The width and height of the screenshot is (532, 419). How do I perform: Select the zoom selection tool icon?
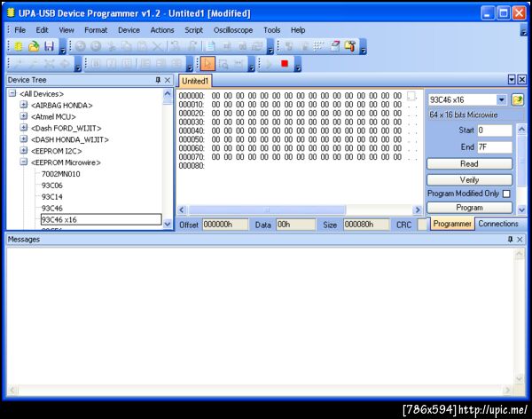pyautogui.click(x=223, y=64)
